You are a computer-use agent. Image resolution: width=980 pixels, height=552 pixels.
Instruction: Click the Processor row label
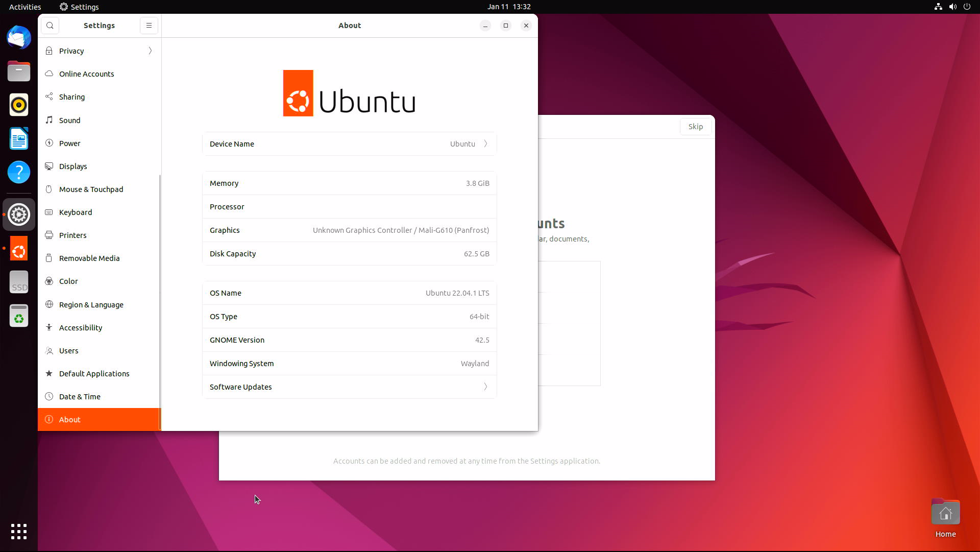(227, 207)
